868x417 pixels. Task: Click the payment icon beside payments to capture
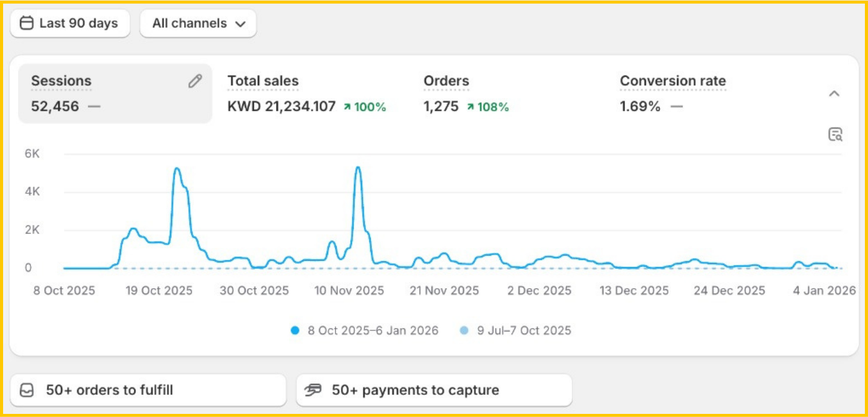314,390
